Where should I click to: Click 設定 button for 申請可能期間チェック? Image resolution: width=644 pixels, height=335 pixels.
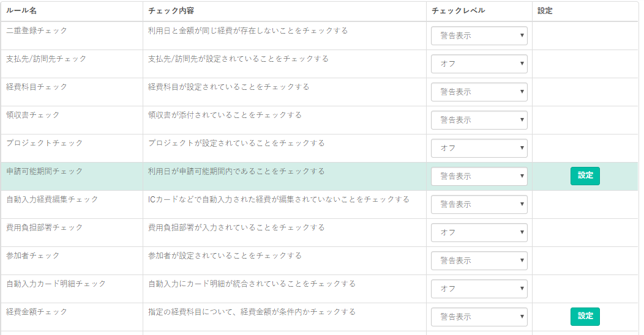click(x=585, y=176)
